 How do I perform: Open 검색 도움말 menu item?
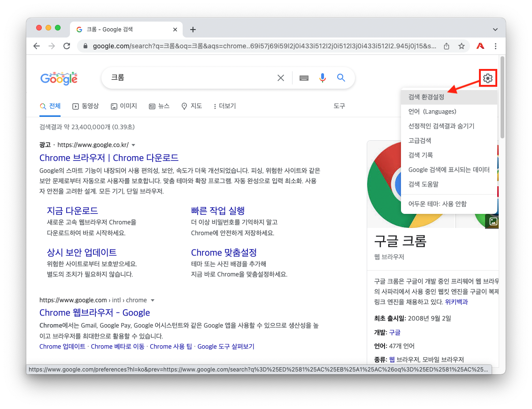(x=449, y=185)
